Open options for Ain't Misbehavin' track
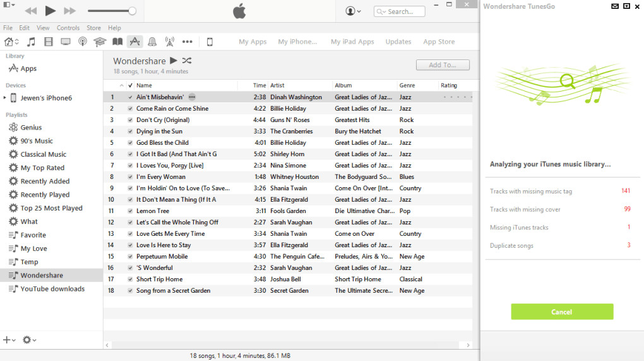The width and height of the screenshot is (644, 361). 192,97
